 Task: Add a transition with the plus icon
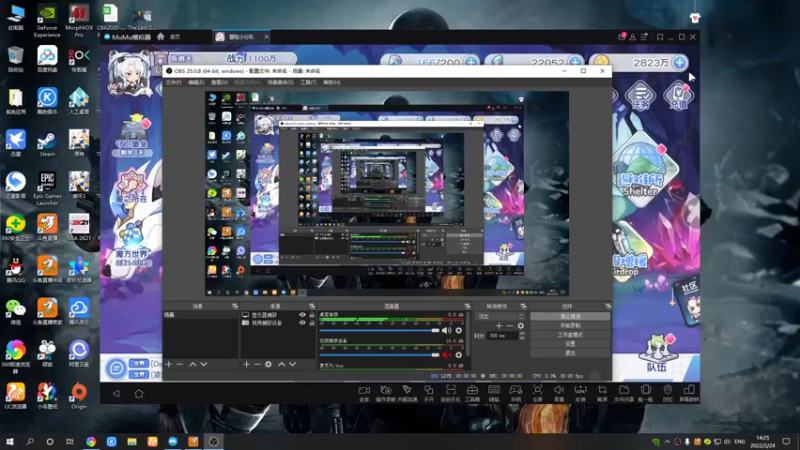pyautogui.click(x=498, y=326)
